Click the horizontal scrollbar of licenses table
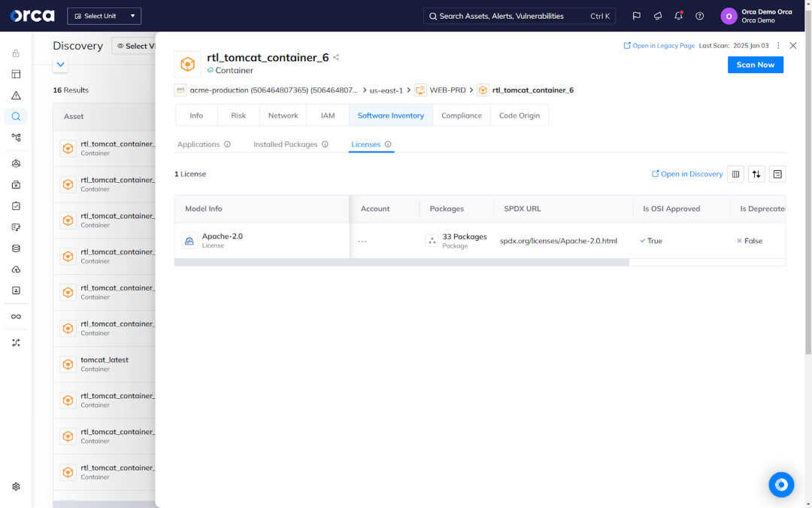Viewport: 812px width, 508px height. click(401, 263)
